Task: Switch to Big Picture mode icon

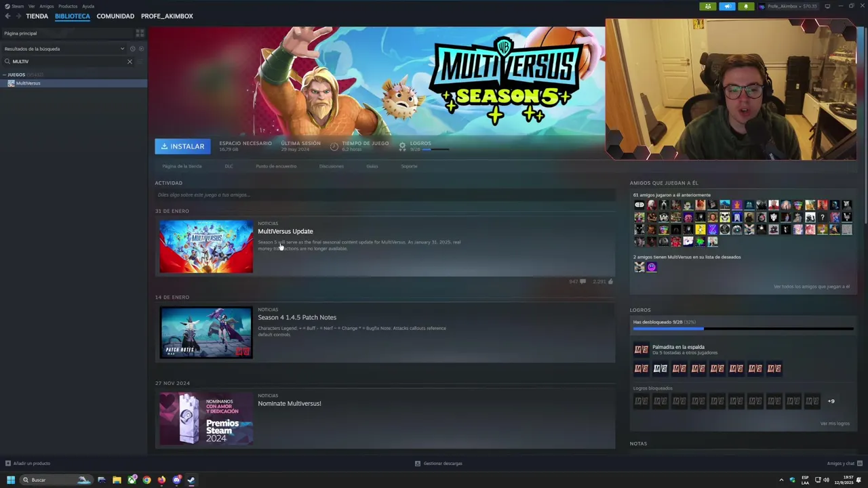Action: click(827, 6)
